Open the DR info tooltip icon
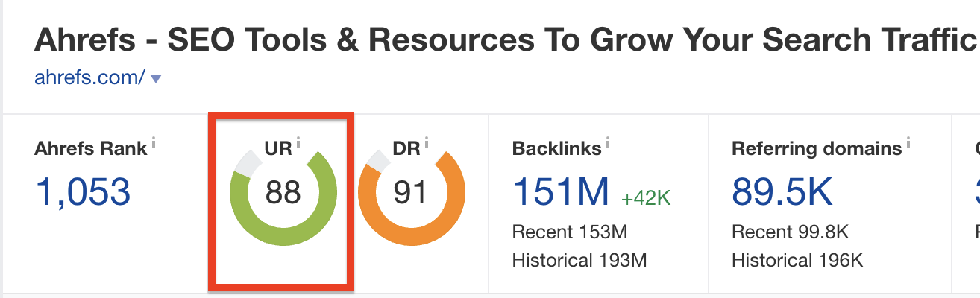 tap(427, 142)
